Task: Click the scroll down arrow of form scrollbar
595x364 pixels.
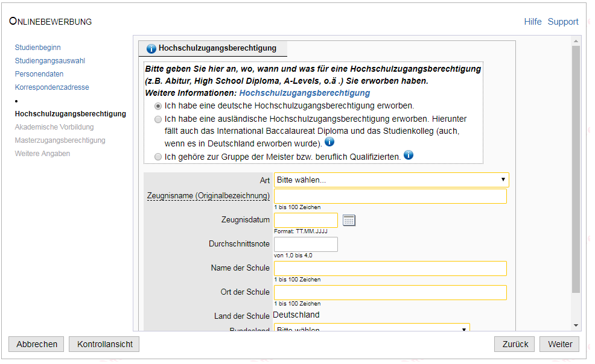Action: (576, 325)
